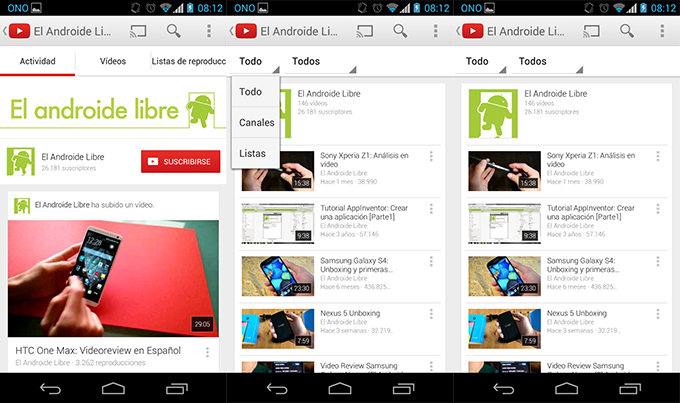Image resolution: width=680 pixels, height=403 pixels.
Task: Open three-dot options for HTC One Max video
Action: pyautogui.click(x=207, y=354)
